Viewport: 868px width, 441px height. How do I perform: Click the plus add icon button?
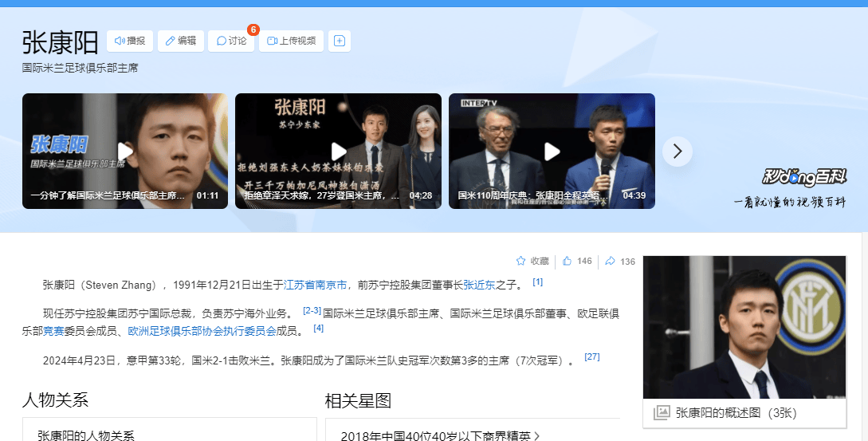[x=340, y=41]
